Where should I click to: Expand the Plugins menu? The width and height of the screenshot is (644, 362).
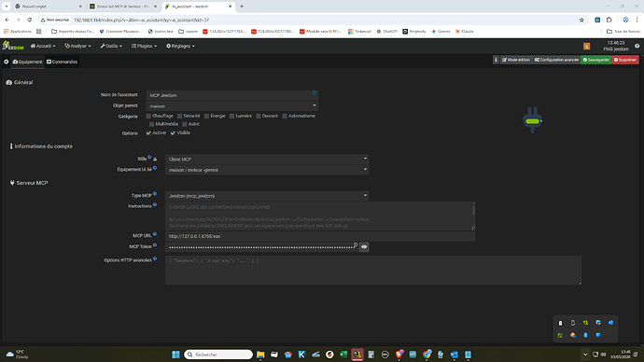(x=144, y=46)
